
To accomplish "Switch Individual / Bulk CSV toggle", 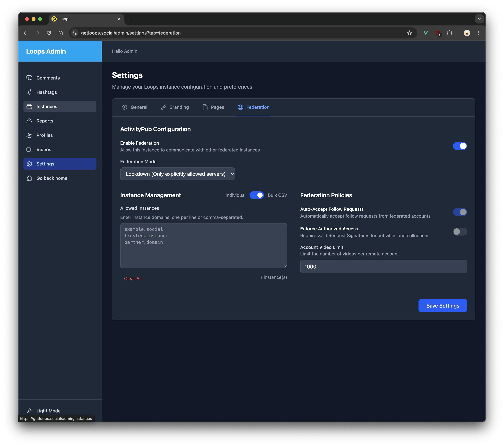I will point(256,195).
